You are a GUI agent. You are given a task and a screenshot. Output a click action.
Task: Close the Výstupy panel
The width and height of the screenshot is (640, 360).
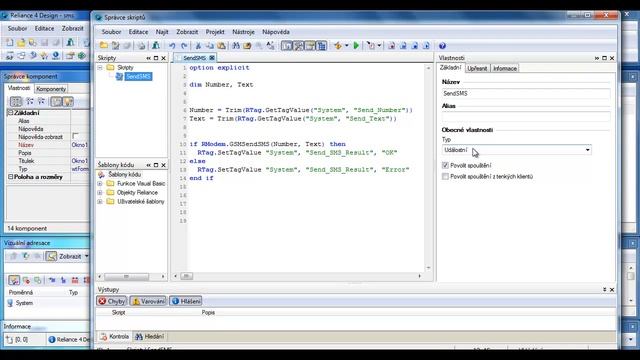[612, 289]
